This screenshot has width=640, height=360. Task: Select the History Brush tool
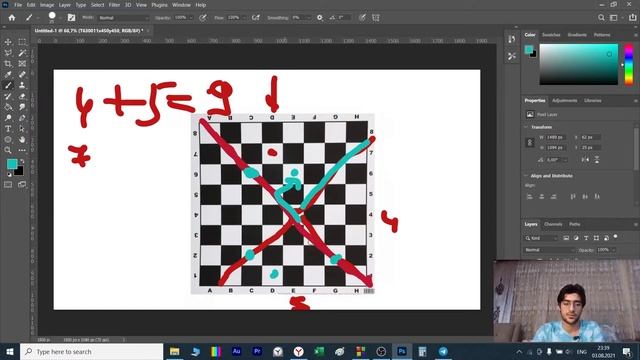click(8, 96)
